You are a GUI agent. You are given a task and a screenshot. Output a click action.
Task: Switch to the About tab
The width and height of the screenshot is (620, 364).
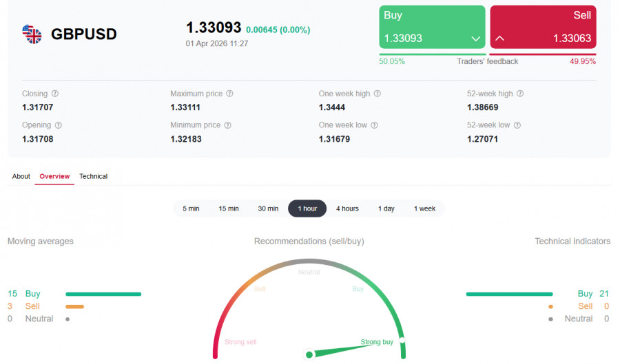[21, 176]
